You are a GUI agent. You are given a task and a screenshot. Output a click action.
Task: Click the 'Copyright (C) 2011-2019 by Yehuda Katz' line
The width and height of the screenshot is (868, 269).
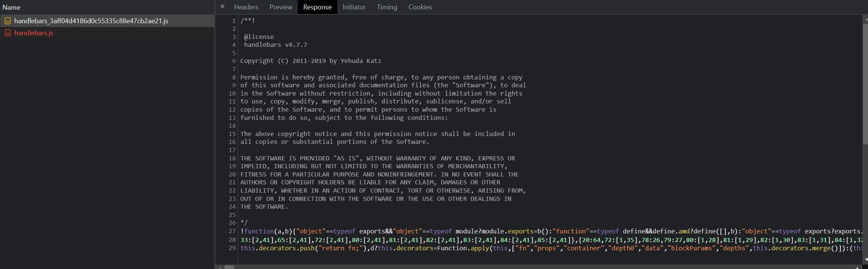(311, 61)
